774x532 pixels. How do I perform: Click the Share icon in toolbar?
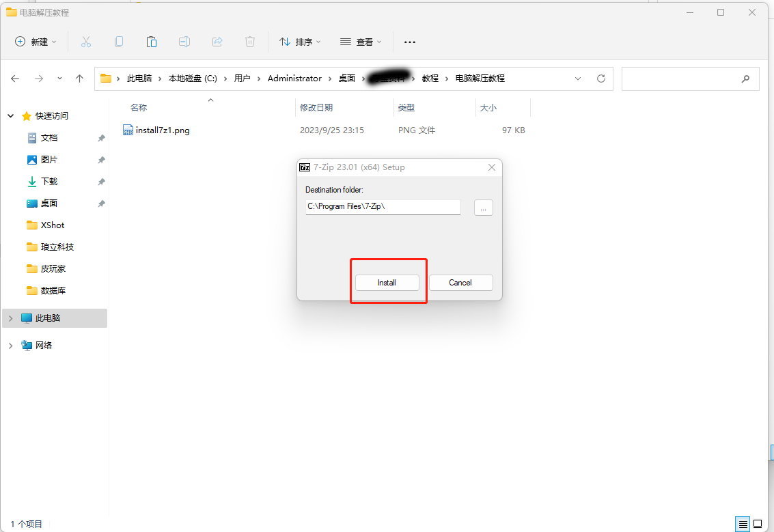[217, 42]
